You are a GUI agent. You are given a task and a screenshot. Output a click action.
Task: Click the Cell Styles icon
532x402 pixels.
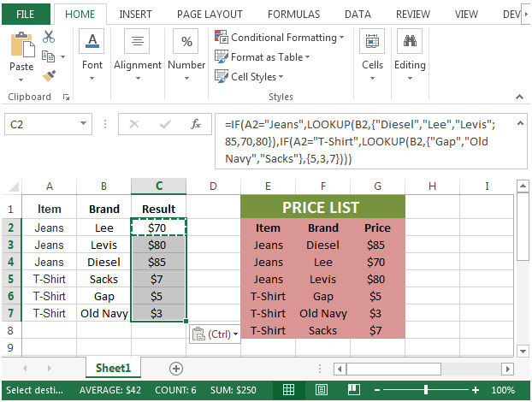coord(222,76)
